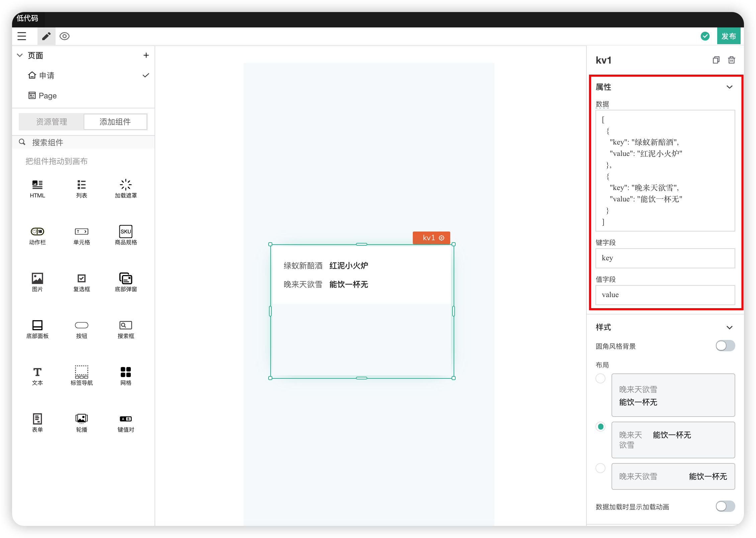
Task: Open the hamburger menu icon
Action: (x=22, y=36)
